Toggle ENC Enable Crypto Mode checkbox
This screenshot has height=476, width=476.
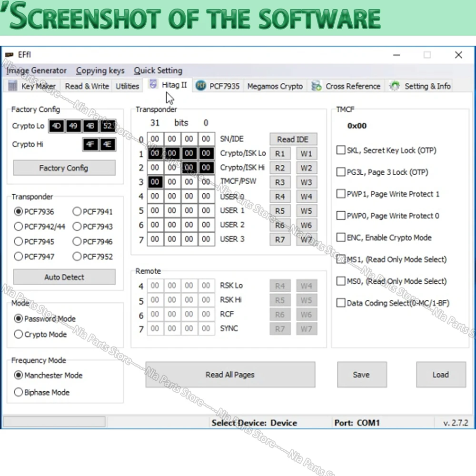[x=341, y=238]
